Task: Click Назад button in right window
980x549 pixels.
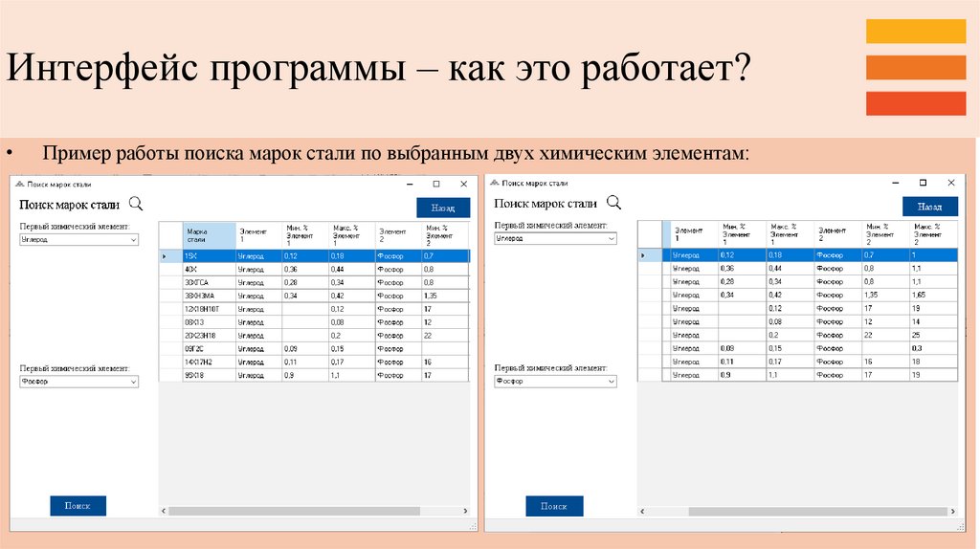Action: (930, 206)
